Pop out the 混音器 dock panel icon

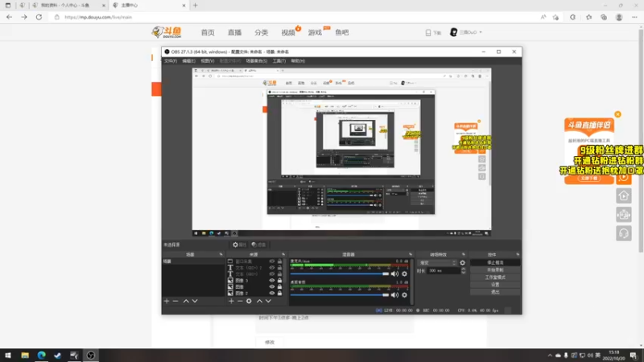(411, 254)
